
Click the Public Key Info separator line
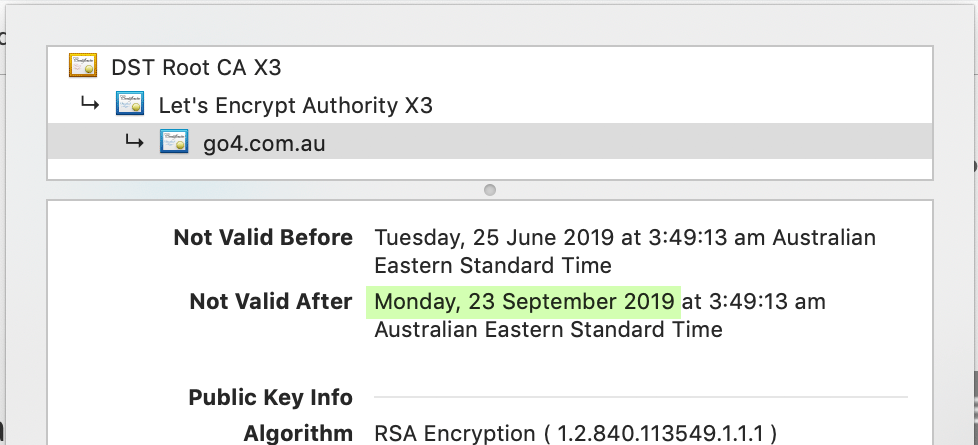(x=641, y=397)
